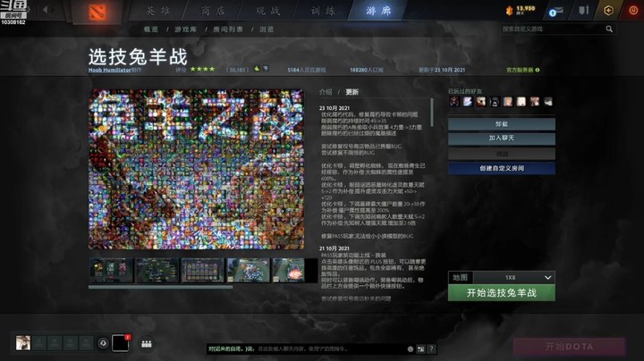Switch to the 观战 tab
The image size is (644, 361).
pyautogui.click(x=267, y=11)
